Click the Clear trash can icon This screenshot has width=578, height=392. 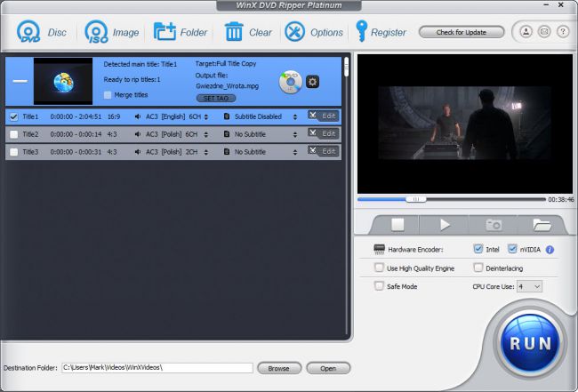[x=235, y=33]
